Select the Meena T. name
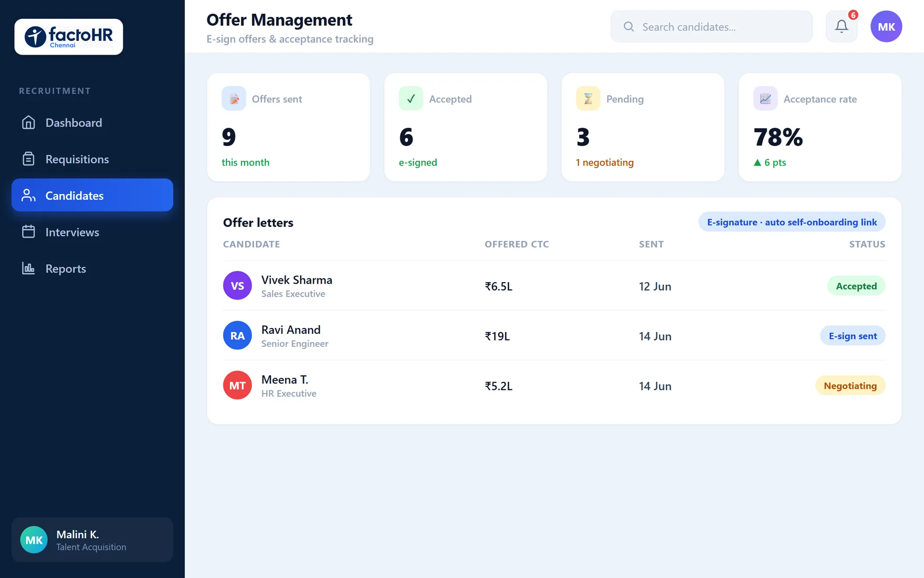924x578 pixels. 285,379
